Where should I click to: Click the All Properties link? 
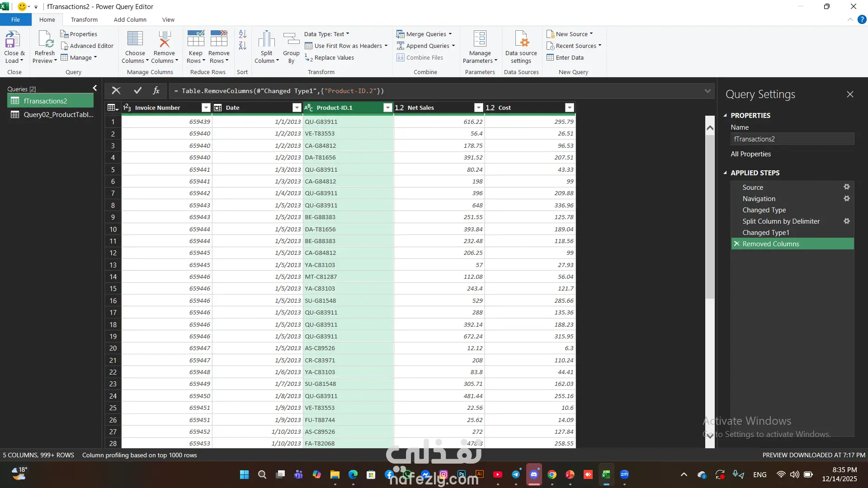750,154
